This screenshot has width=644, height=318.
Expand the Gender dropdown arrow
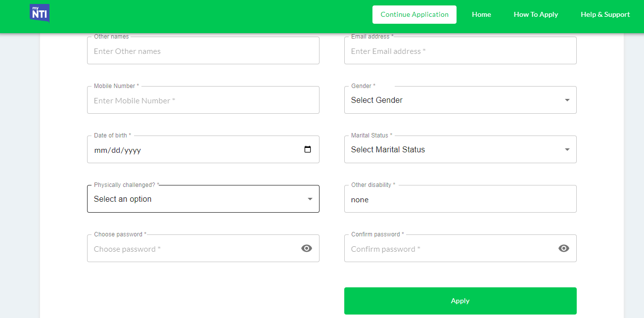(x=567, y=100)
